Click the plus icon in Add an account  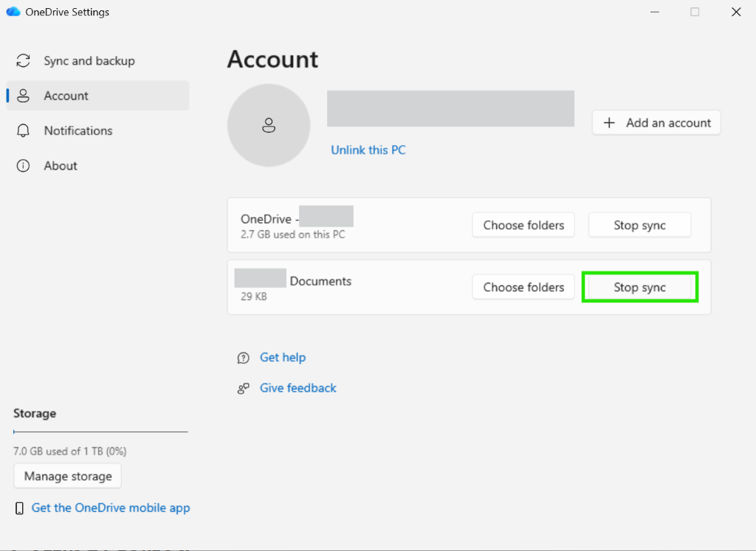coord(609,123)
